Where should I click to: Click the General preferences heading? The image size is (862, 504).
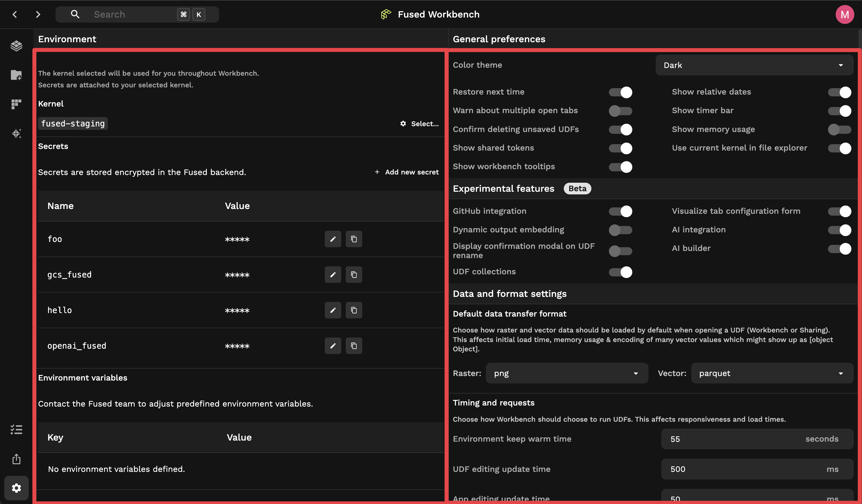pos(499,39)
